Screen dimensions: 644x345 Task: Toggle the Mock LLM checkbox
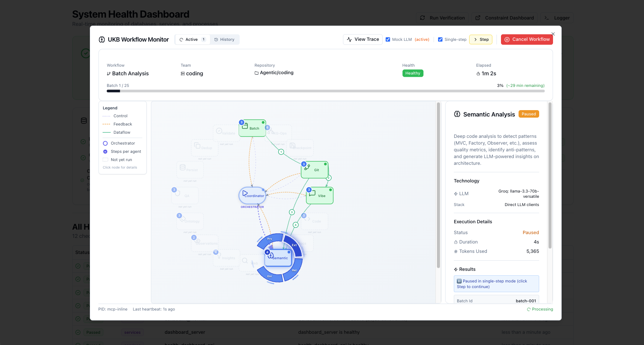click(x=388, y=39)
